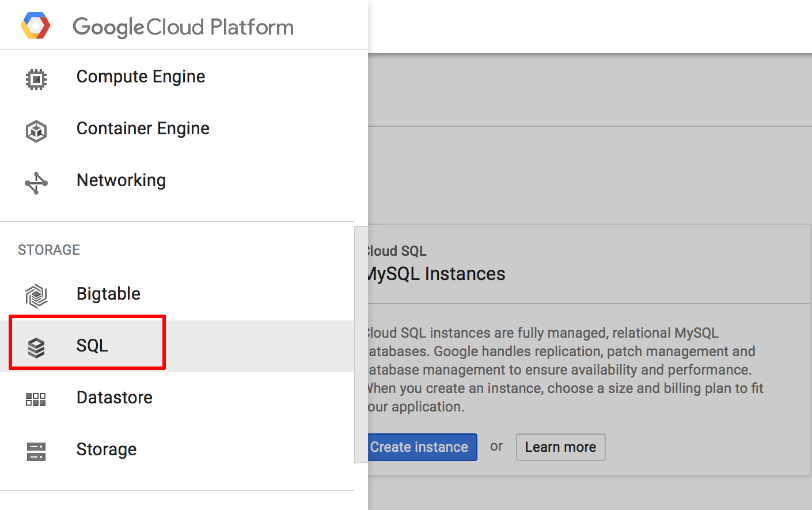Click the STORAGE section header
This screenshot has width=812, height=510.
(x=49, y=250)
